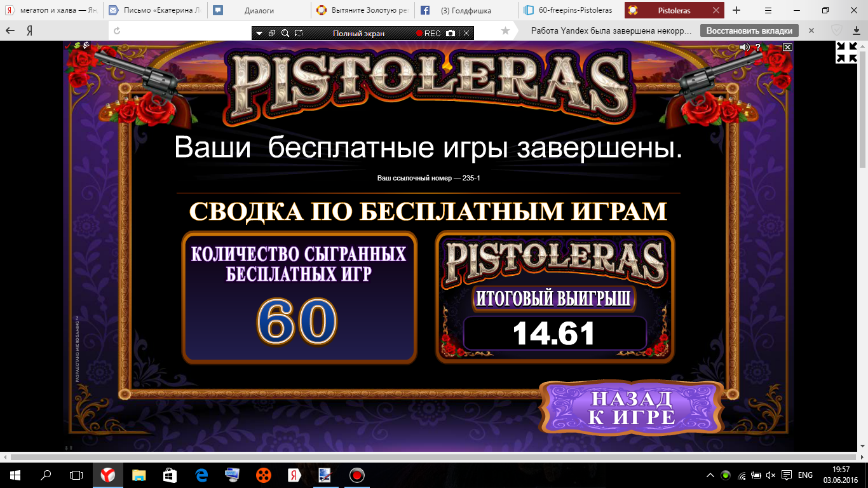
Task: Open the Yandex browser menu
Action: click(768, 10)
